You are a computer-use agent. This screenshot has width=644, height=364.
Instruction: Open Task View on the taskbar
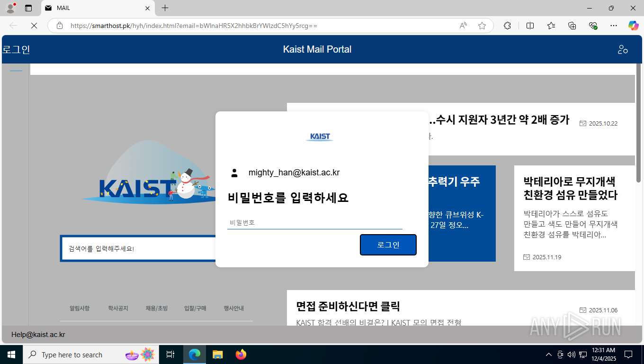[170, 355]
